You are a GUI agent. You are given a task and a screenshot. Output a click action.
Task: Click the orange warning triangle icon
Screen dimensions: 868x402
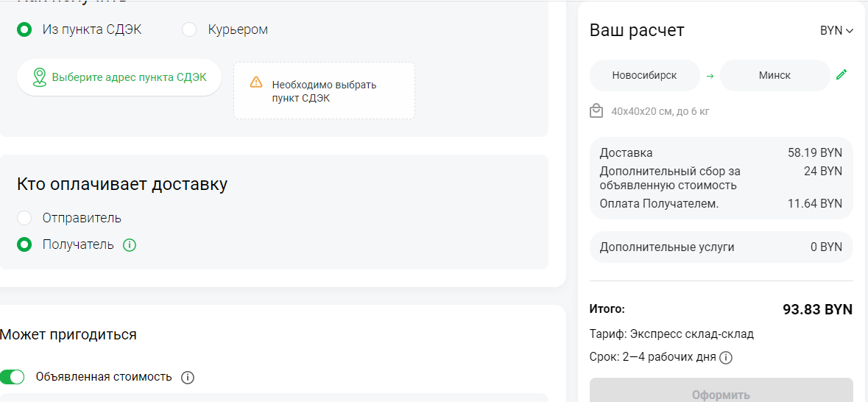point(255,82)
